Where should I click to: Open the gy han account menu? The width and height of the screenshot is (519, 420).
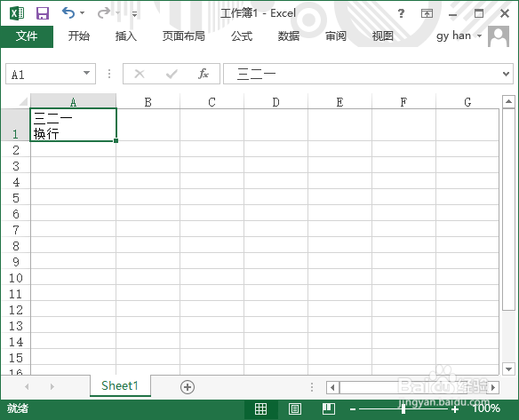pos(459,36)
